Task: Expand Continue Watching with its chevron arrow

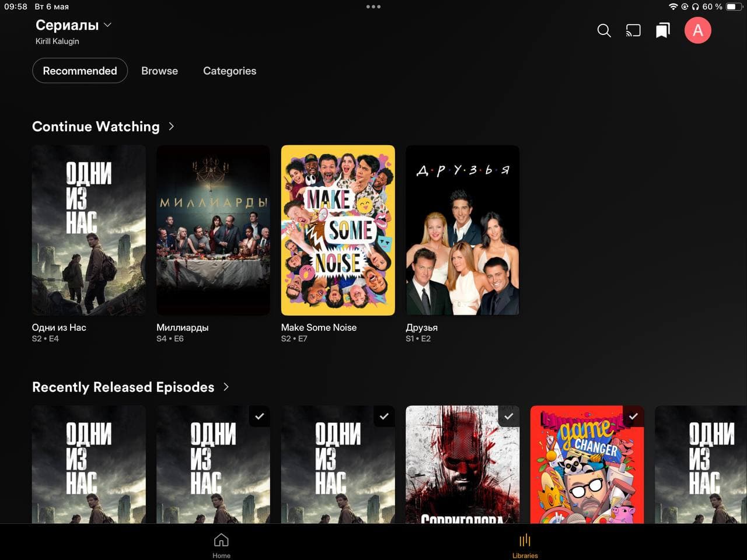Action: (172, 126)
